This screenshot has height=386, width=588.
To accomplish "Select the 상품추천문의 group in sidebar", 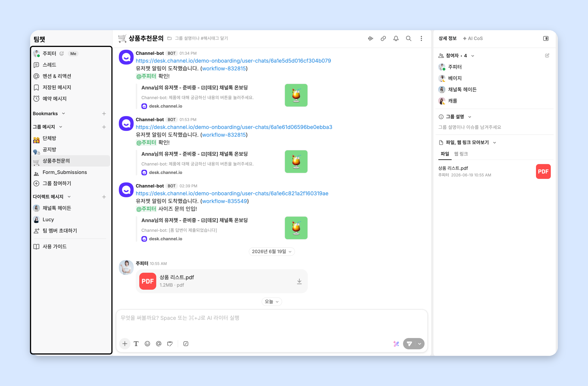I will (x=71, y=161).
